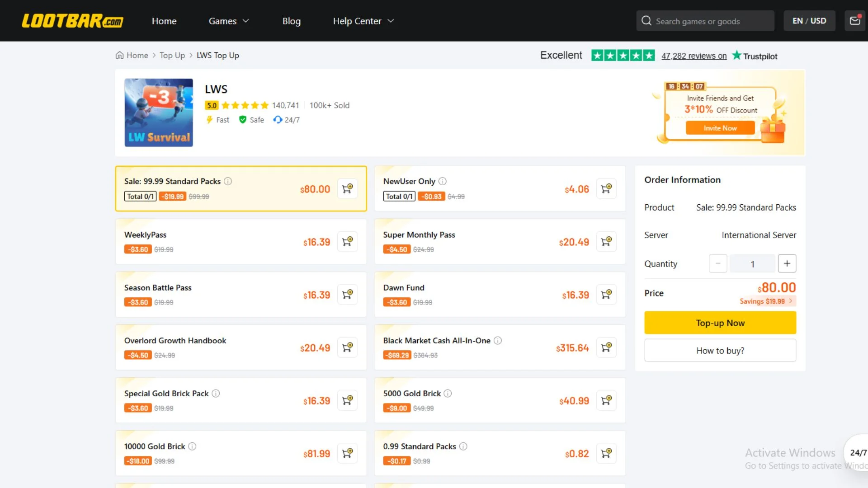Add Sale: 99.99 Standard Packs to cart

(x=347, y=189)
